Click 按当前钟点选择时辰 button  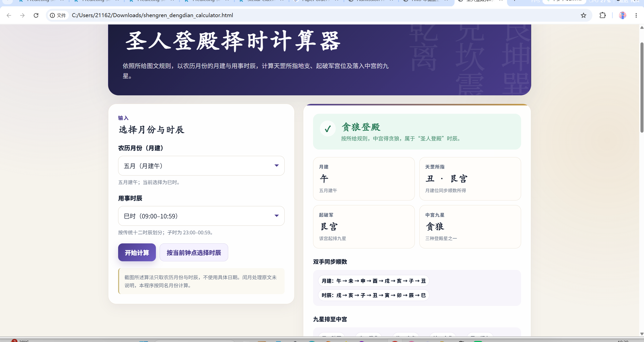194,252
